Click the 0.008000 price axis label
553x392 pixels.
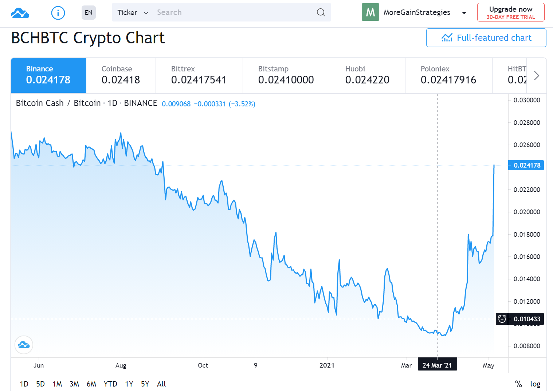coord(527,346)
